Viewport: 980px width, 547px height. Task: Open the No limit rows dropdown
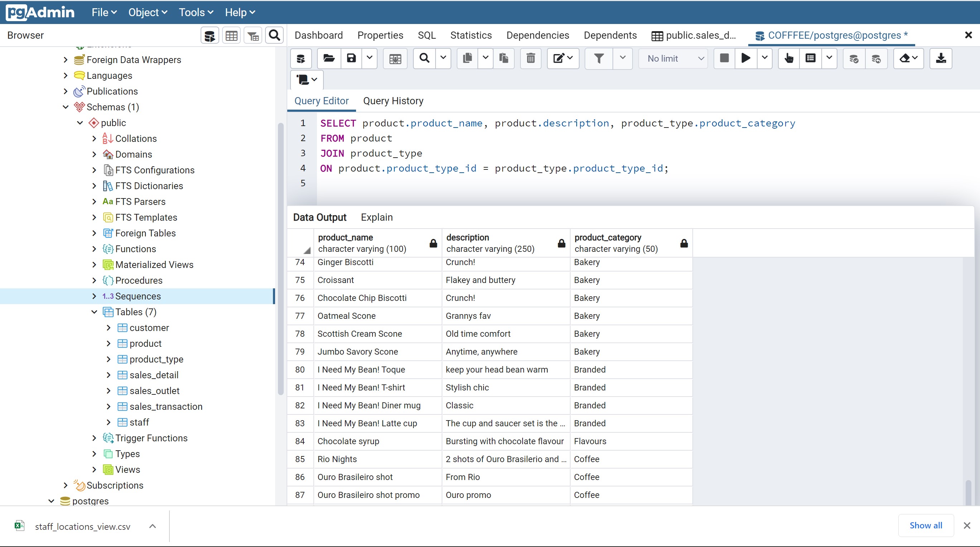(x=673, y=58)
